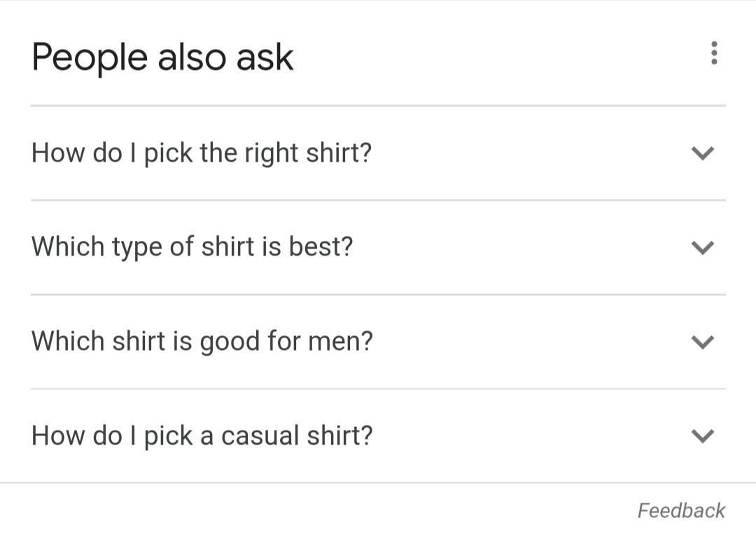Click chevron beside 'How do I pick the right shirt?'

702,153
